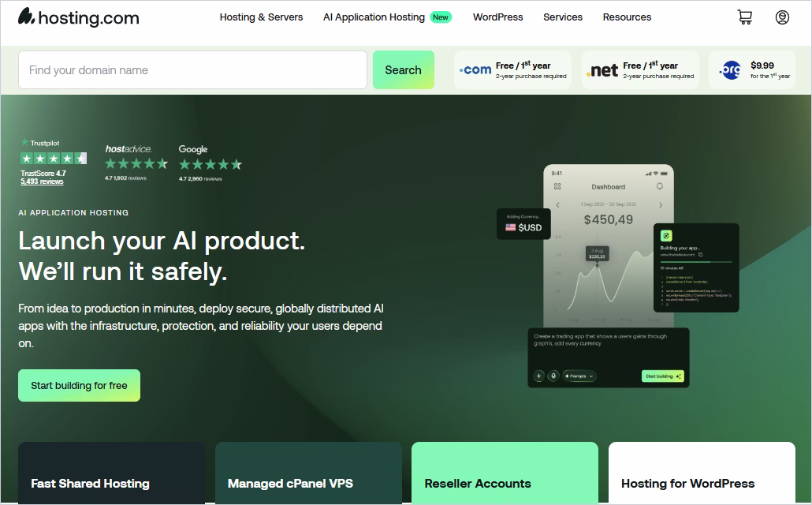Click the 4.7 1,902 reviews text
This screenshot has width=812, height=505.
(x=125, y=178)
